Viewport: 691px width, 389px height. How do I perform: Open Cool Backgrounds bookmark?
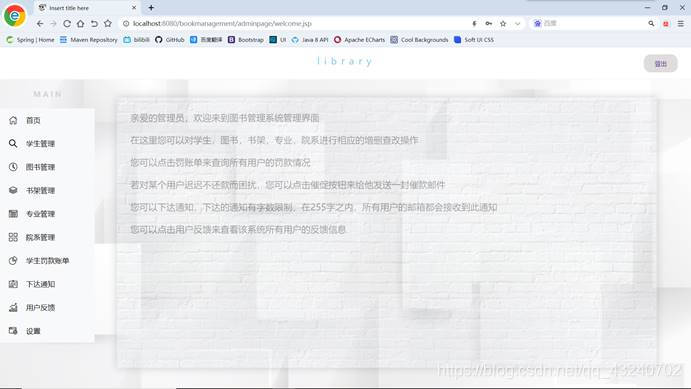coord(419,40)
